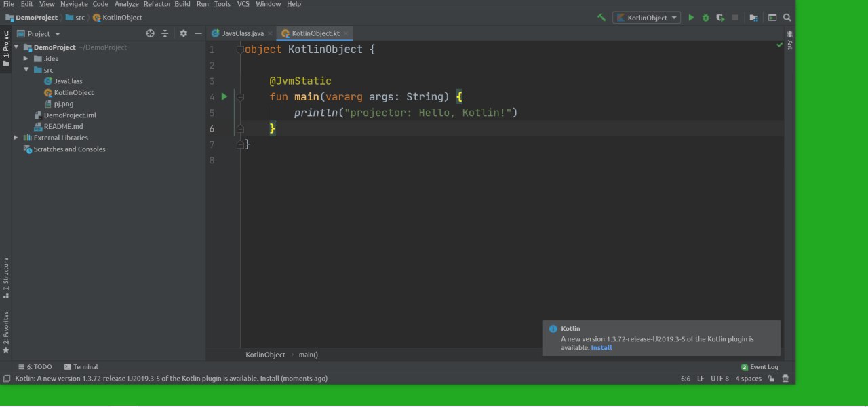
Task: Fold the main function on line 4
Action: (x=240, y=97)
